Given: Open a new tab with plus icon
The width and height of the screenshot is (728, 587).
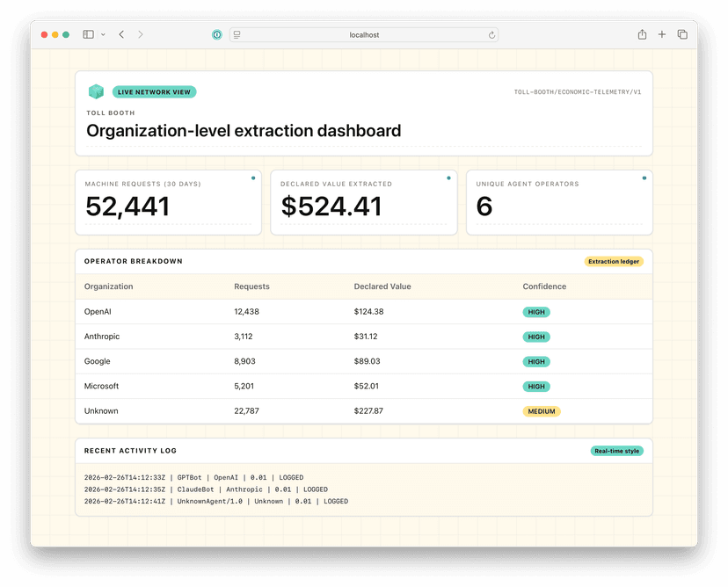Looking at the screenshot, I should click(x=662, y=34).
